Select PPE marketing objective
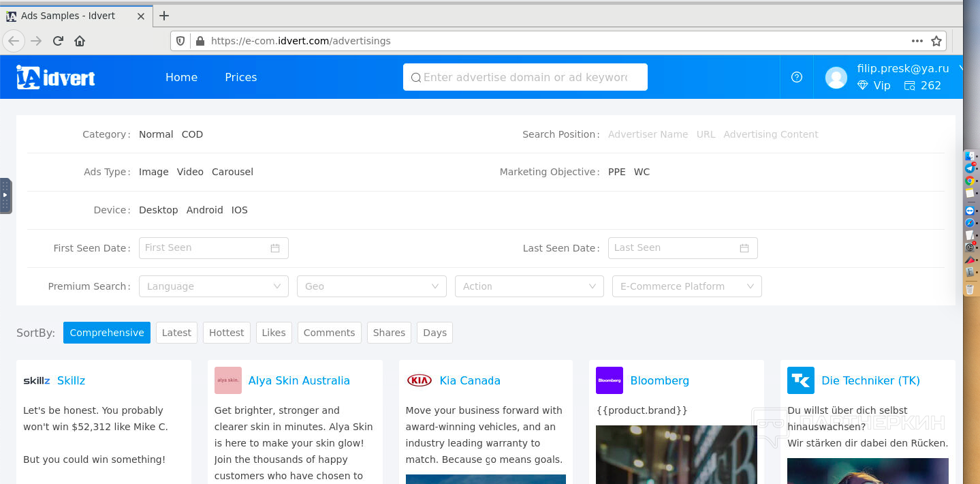 617,172
